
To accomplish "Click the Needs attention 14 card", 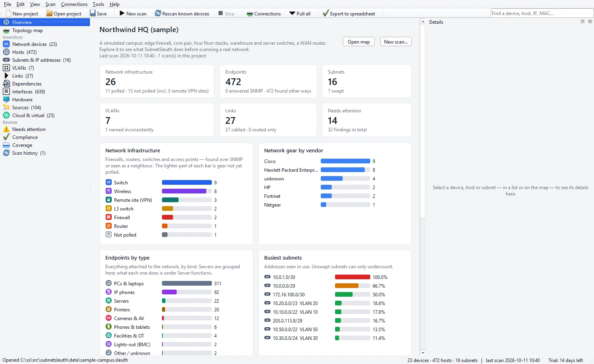I will [367, 120].
